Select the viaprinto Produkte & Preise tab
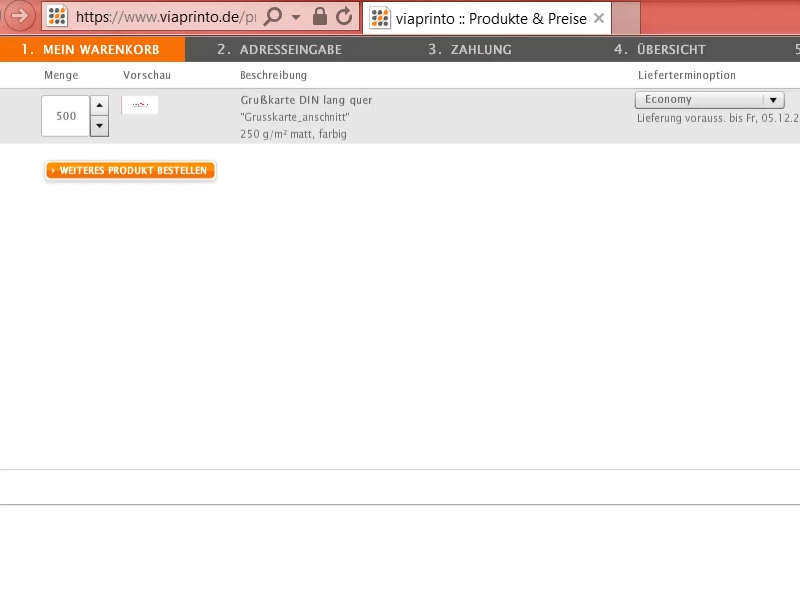800x600 pixels. point(487,18)
